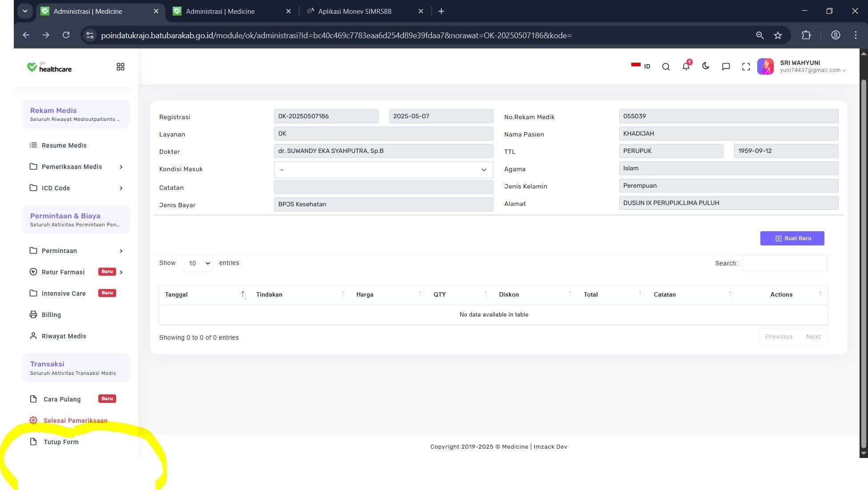Open browser extensions icon

[x=806, y=35]
